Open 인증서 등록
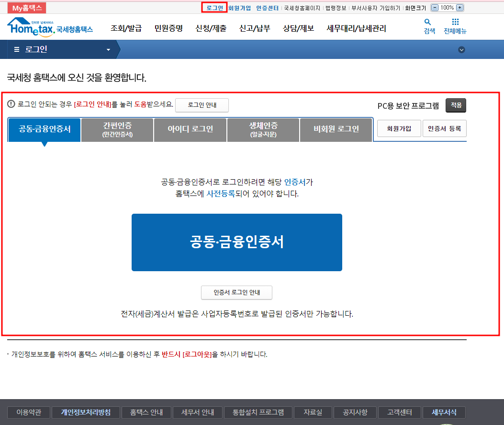The height and width of the screenshot is (425, 504). point(444,128)
